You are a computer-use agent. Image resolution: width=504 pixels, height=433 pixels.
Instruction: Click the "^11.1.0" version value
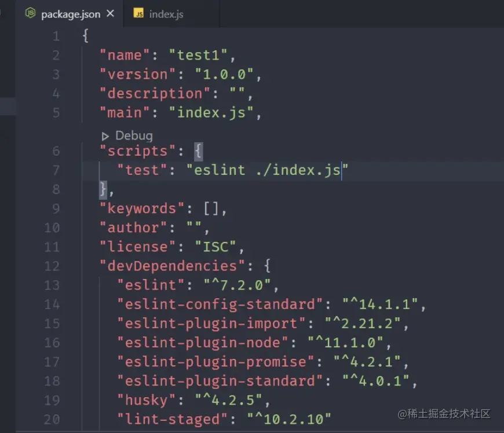(x=345, y=343)
